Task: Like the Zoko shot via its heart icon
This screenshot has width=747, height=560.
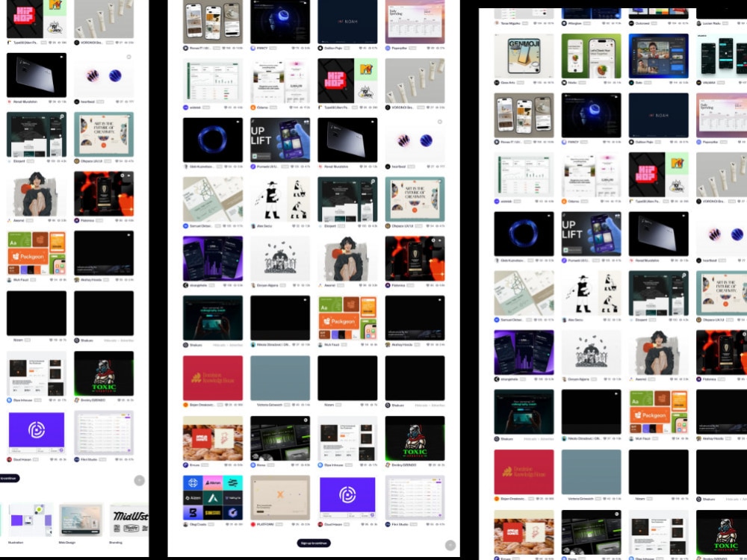Action: [669, 83]
